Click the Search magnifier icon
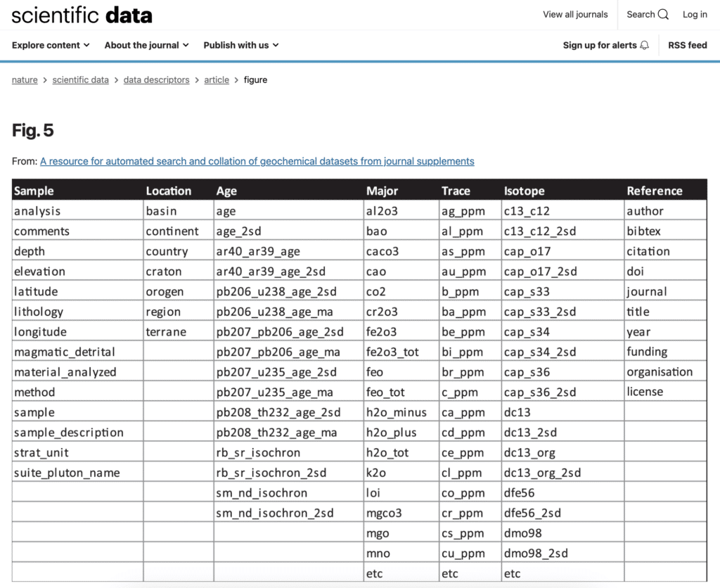Viewport: 720px width, 588px height. (x=662, y=14)
